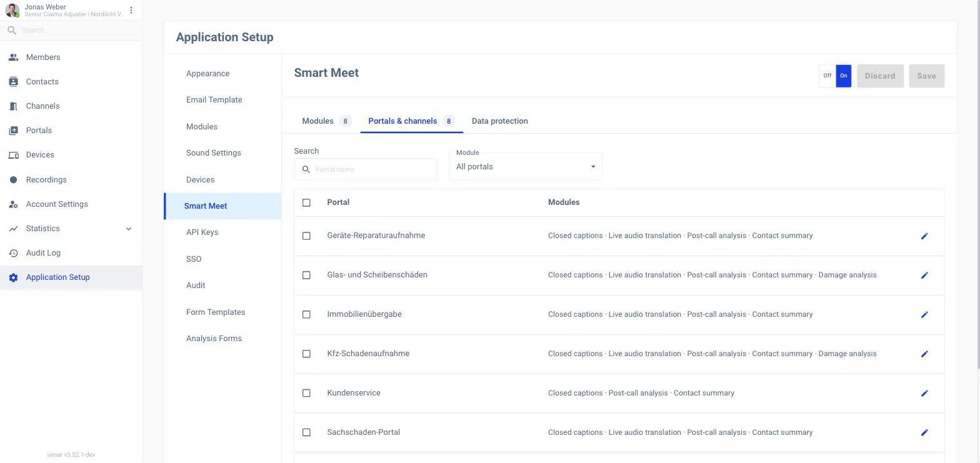The height and width of the screenshot is (463, 980).
Task: Check the Kfz-Schadenaufnahme row checkbox
Action: tap(306, 354)
